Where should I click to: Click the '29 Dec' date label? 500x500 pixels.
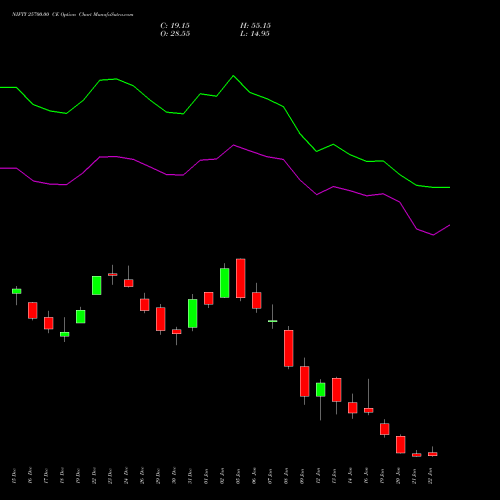(x=158, y=476)
